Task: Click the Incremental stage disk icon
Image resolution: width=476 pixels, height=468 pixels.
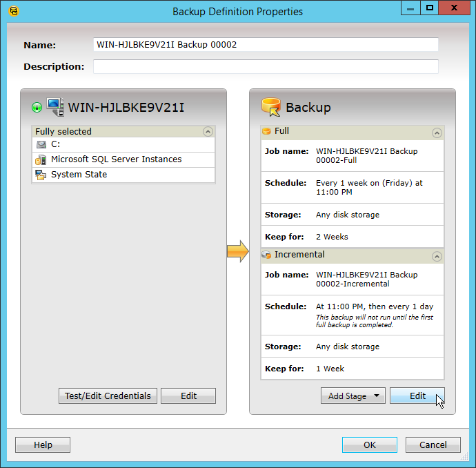Action: point(267,255)
